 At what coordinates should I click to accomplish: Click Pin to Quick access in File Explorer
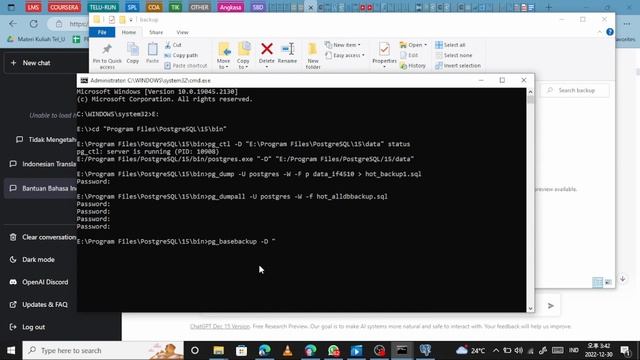coord(107,55)
